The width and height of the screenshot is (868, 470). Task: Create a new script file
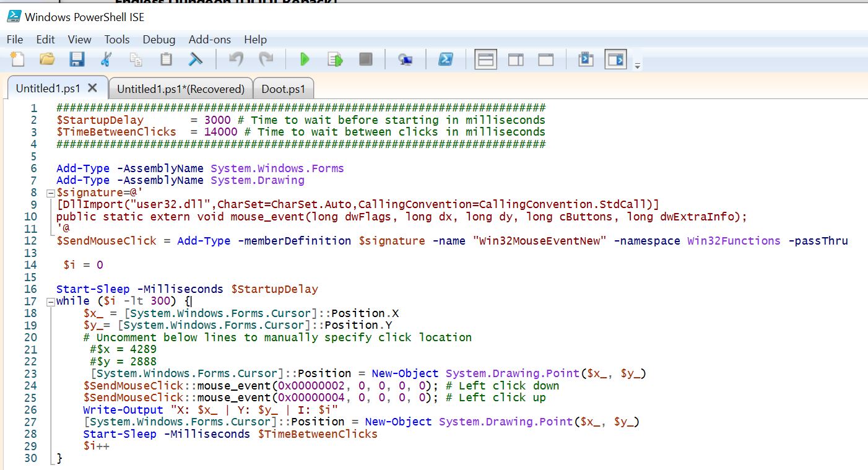[18, 59]
